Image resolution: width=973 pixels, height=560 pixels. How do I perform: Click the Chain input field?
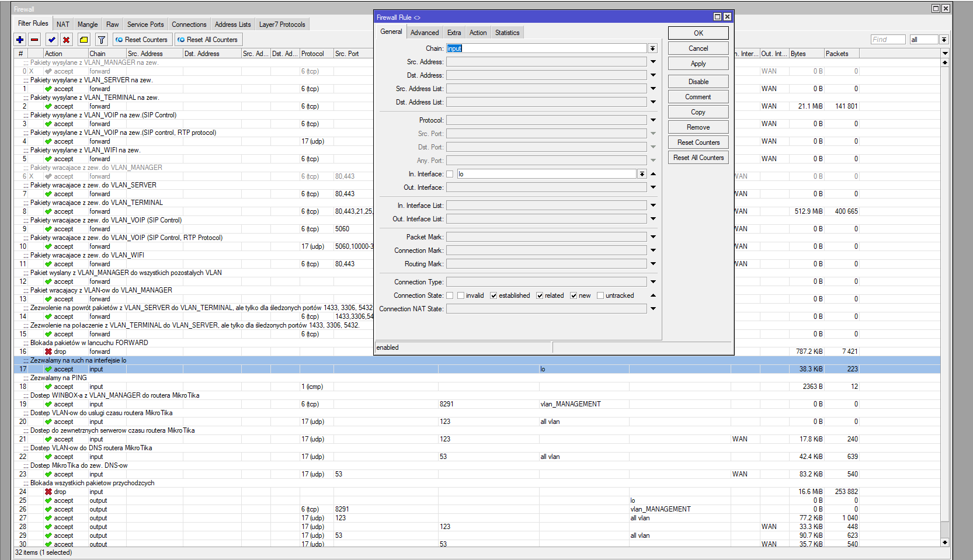point(547,48)
